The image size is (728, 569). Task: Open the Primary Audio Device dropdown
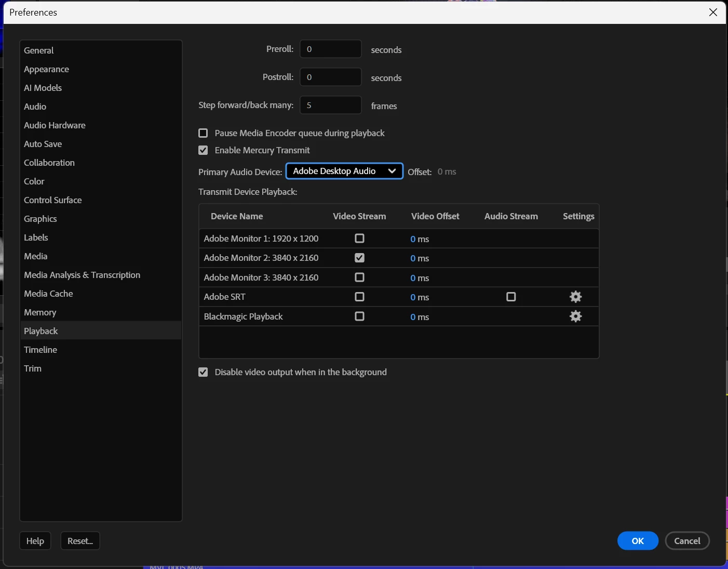[344, 171]
